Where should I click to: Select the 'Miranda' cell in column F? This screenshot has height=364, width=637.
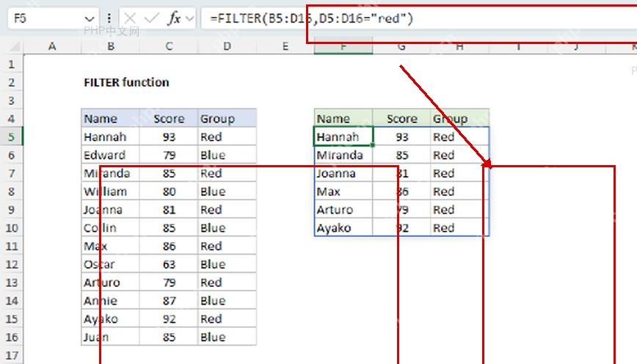click(343, 155)
